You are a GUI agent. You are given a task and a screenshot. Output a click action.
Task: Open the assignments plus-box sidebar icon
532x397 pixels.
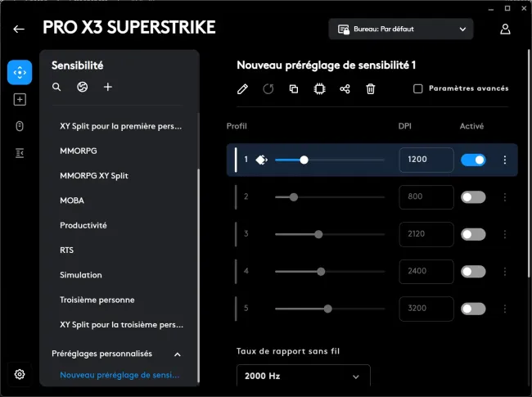click(x=20, y=99)
